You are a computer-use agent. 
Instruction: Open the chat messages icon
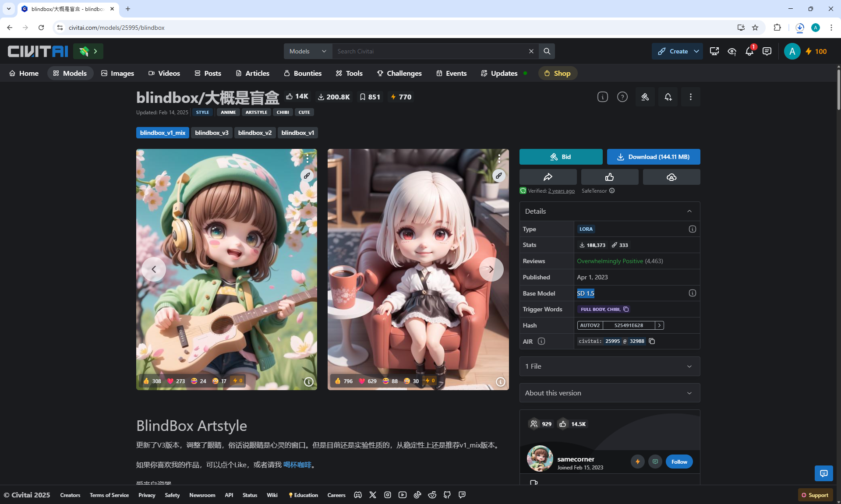click(x=767, y=52)
